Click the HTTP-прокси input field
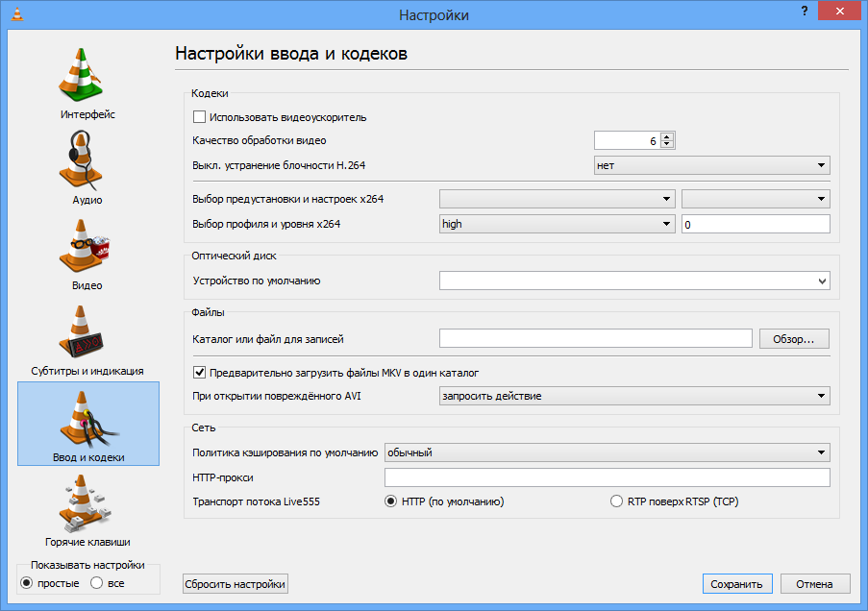Screen dimensions: 868x611 pos(608,477)
